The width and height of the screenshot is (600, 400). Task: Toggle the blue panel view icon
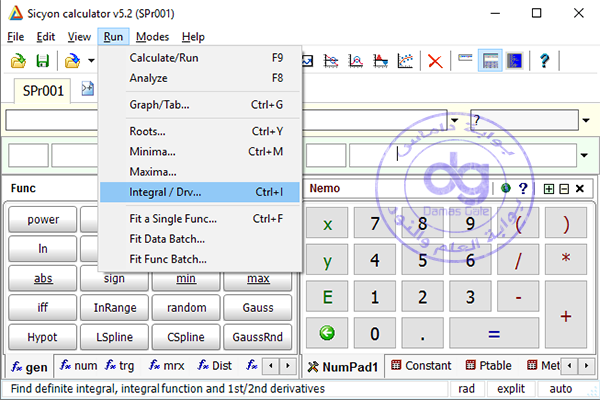[515, 61]
